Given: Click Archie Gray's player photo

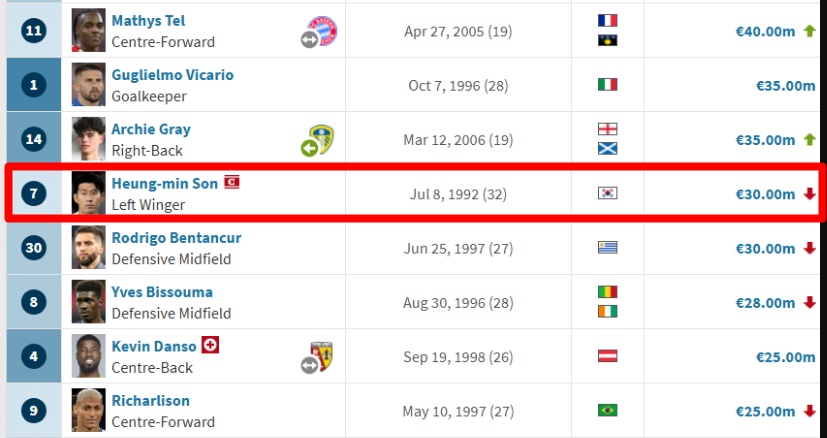Looking at the screenshot, I should click(x=88, y=139).
